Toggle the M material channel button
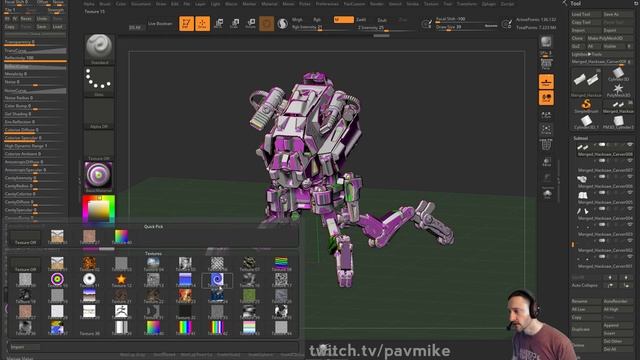This screenshot has height=360, width=640. click(x=343, y=20)
